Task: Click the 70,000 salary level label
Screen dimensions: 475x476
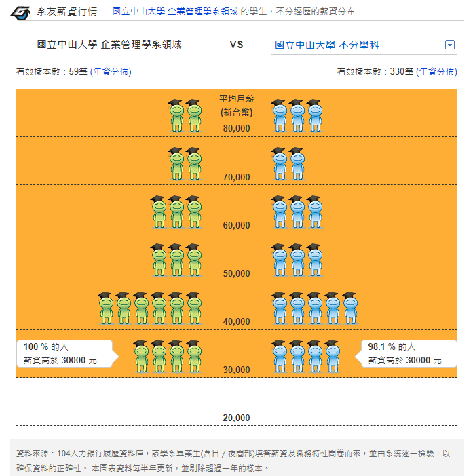Action: (237, 177)
